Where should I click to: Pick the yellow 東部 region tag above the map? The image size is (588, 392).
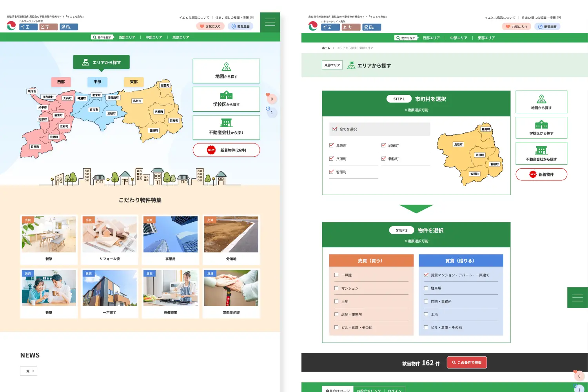134,82
